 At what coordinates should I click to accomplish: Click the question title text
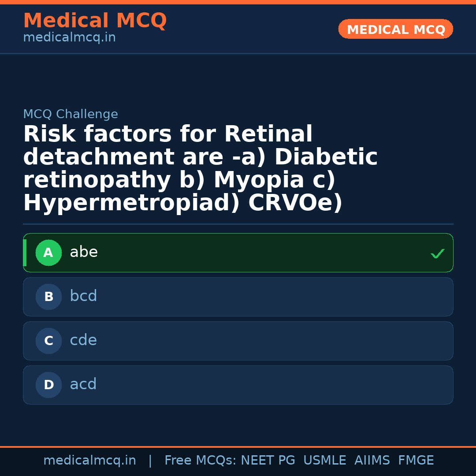point(201,167)
